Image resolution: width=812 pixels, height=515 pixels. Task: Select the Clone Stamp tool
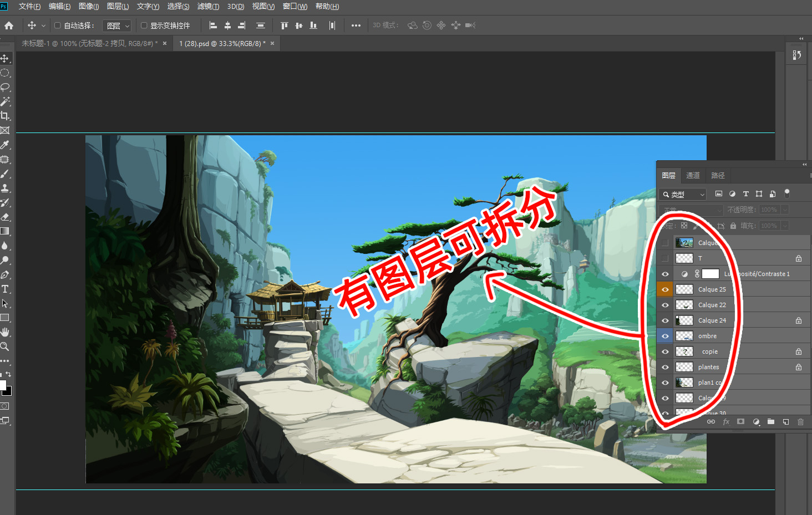tap(4, 188)
